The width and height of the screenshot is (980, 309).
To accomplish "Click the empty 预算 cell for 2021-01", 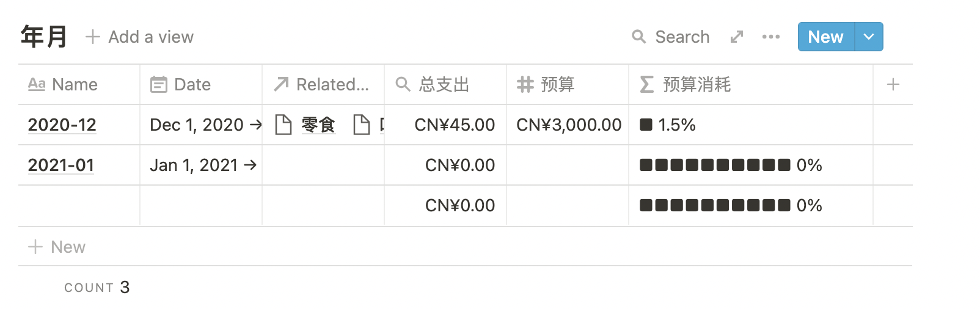I will tap(568, 165).
